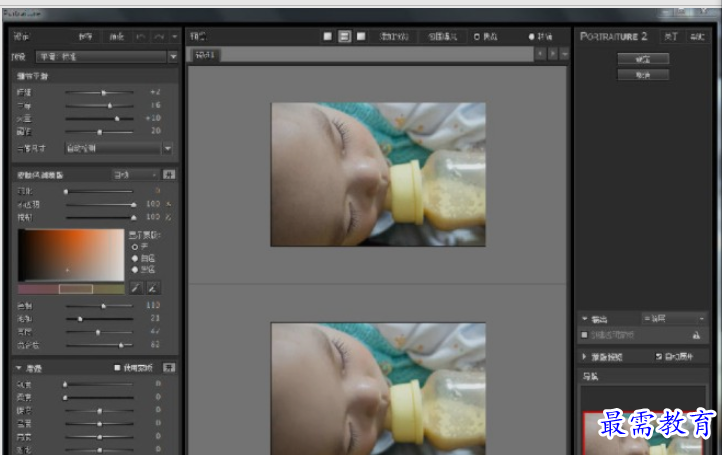Pick the eyedropper-plus tool under the color box
The width and height of the screenshot is (722, 455).
(x=153, y=288)
